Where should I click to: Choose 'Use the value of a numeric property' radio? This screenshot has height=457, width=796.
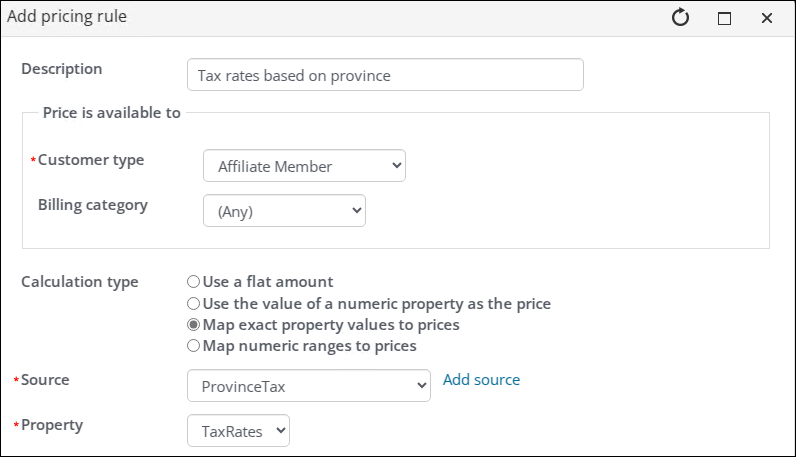point(194,303)
